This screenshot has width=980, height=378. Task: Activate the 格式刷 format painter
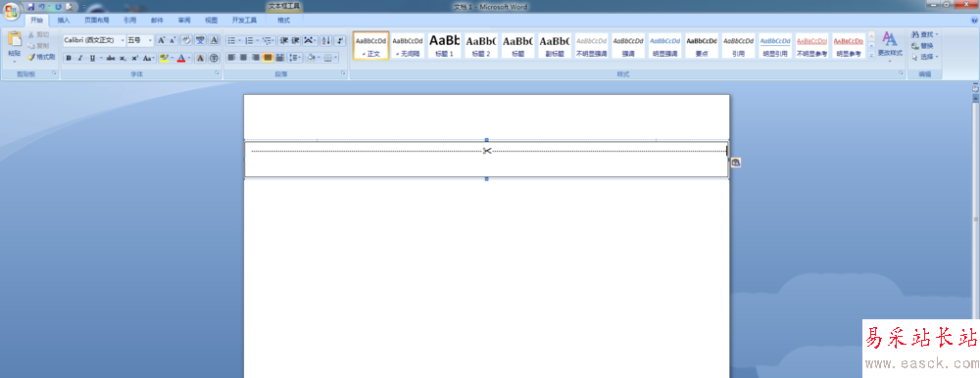[41, 57]
